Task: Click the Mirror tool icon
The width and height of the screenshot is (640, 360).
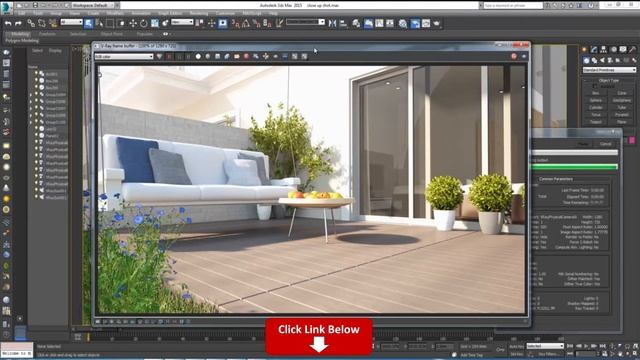Action: pos(333,23)
